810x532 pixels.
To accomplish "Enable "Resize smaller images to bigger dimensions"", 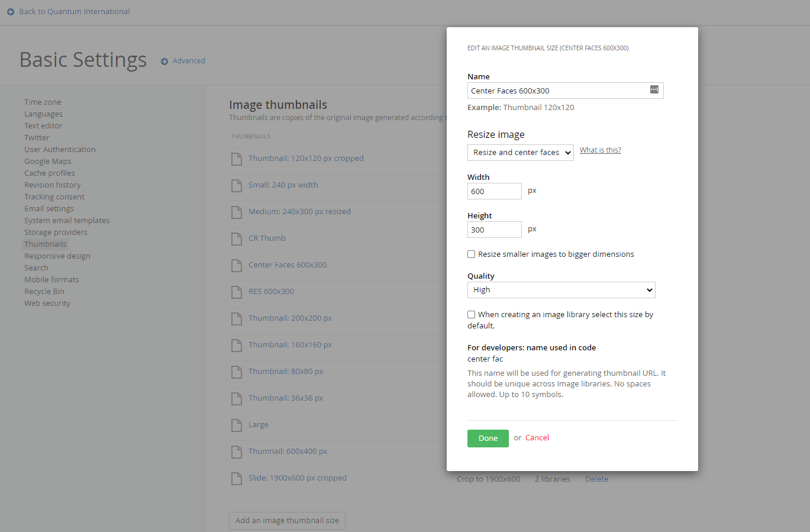I will pos(471,254).
